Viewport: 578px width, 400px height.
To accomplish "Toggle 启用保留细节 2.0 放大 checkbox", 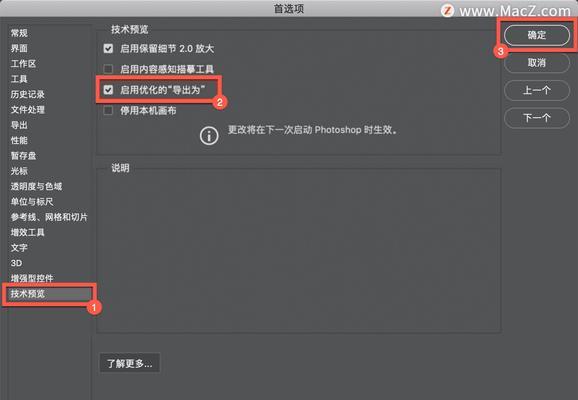I will click(x=108, y=48).
